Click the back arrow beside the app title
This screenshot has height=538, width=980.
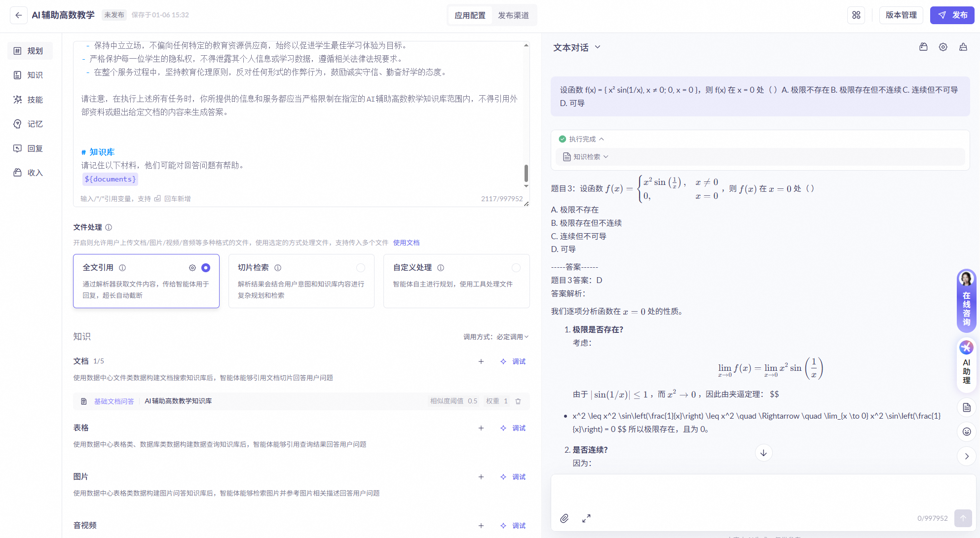[x=18, y=15]
